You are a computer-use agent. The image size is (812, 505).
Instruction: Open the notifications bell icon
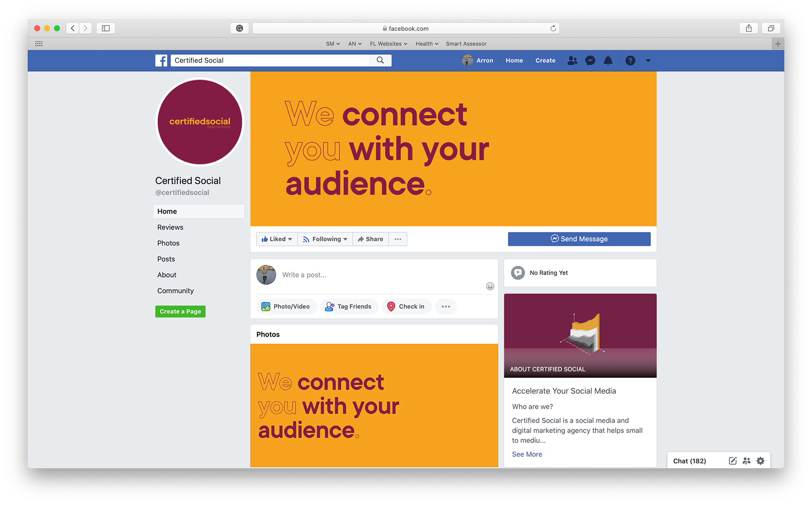(x=608, y=61)
